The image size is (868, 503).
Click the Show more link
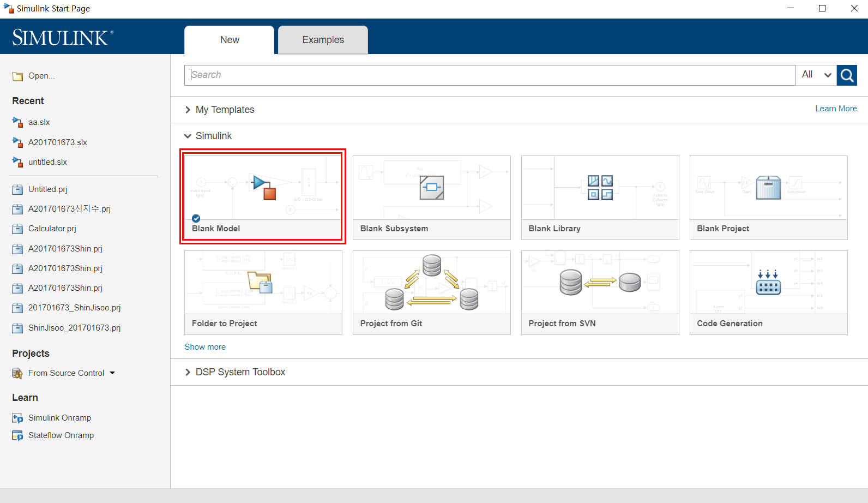pyautogui.click(x=205, y=347)
